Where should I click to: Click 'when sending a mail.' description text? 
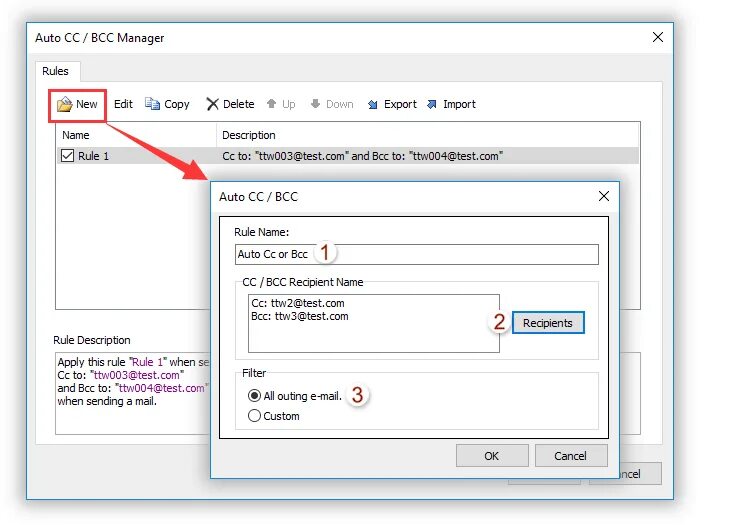107,401
